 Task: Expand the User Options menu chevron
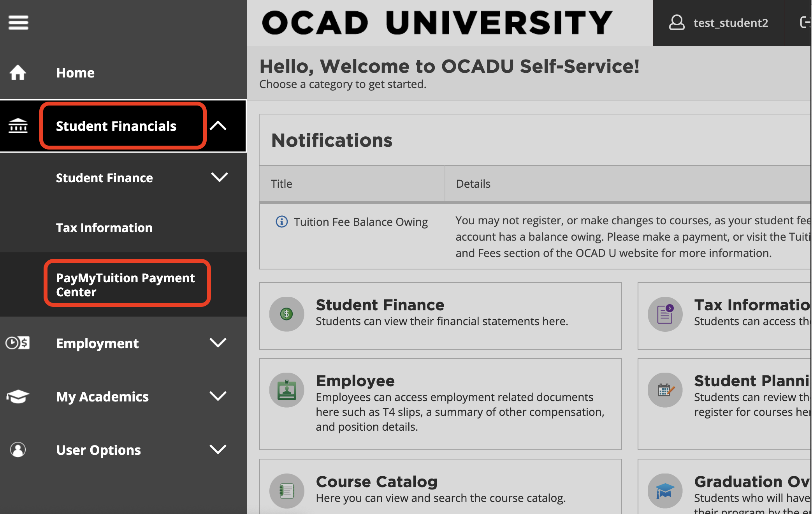(x=218, y=450)
